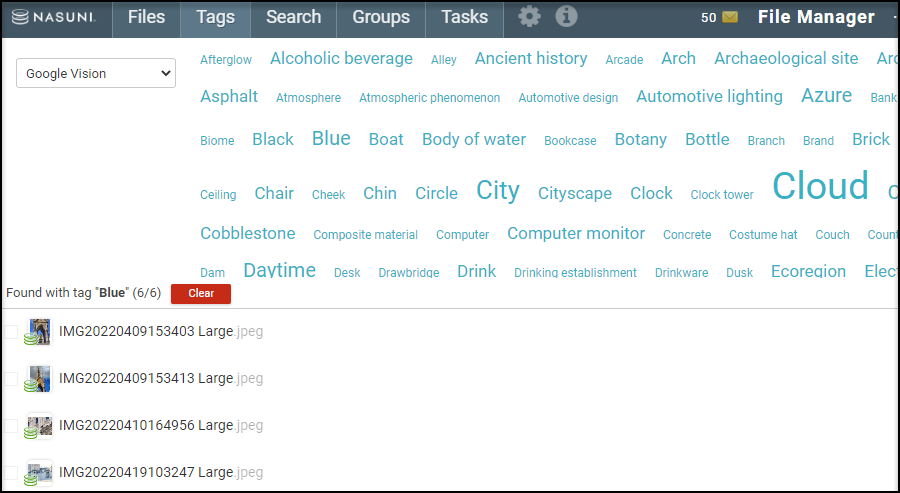900x493 pixels.
Task: Tick the checkbox for IMG20220410164956
Action: tap(11, 426)
